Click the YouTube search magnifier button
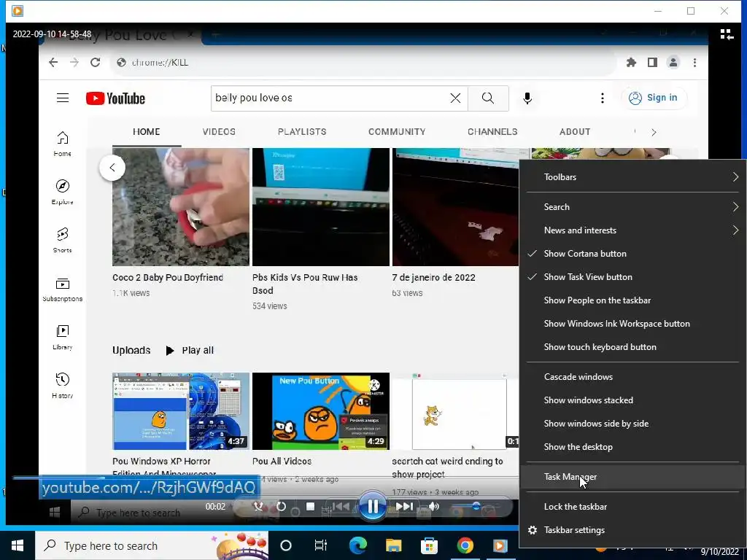747x560 pixels. pos(488,98)
